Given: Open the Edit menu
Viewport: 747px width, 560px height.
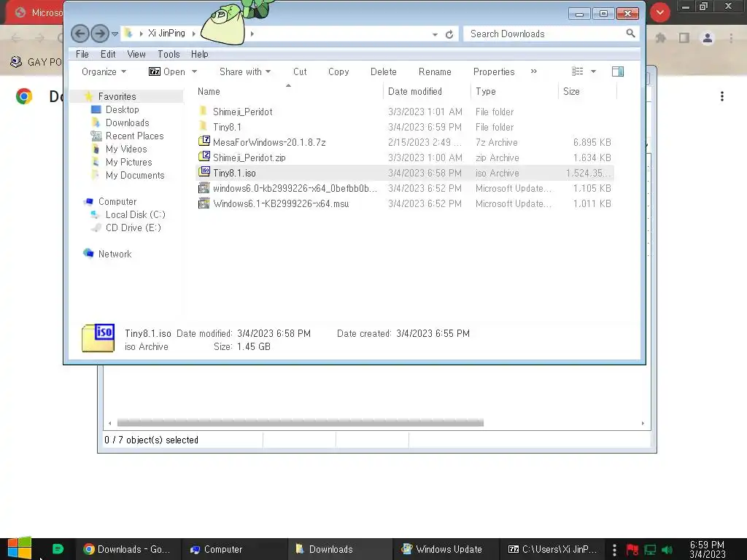Looking at the screenshot, I should (x=108, y=54).
